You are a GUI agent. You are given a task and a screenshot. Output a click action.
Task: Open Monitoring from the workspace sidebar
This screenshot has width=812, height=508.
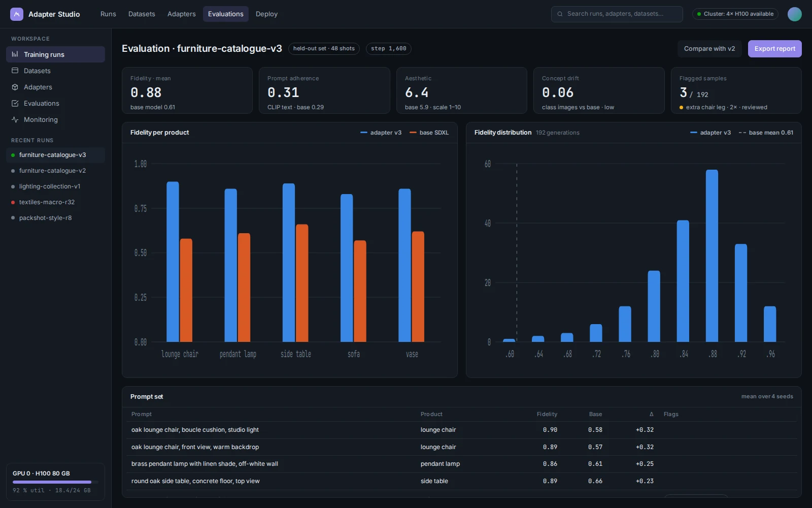point(55,119)
